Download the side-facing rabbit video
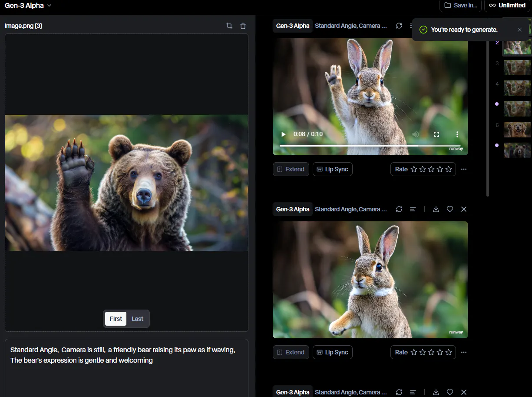The width and height of the screenshot is (532, 397). pyautogui.click(x=436, y=209)
